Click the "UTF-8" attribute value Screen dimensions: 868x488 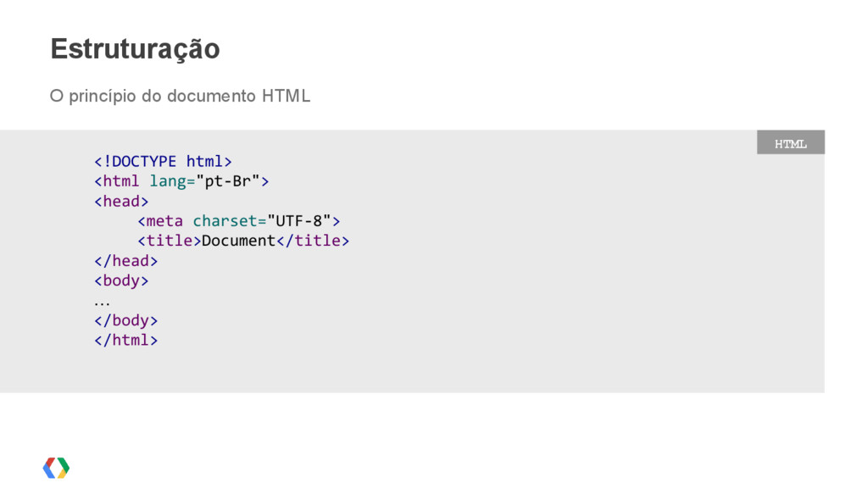pos(299,221)
